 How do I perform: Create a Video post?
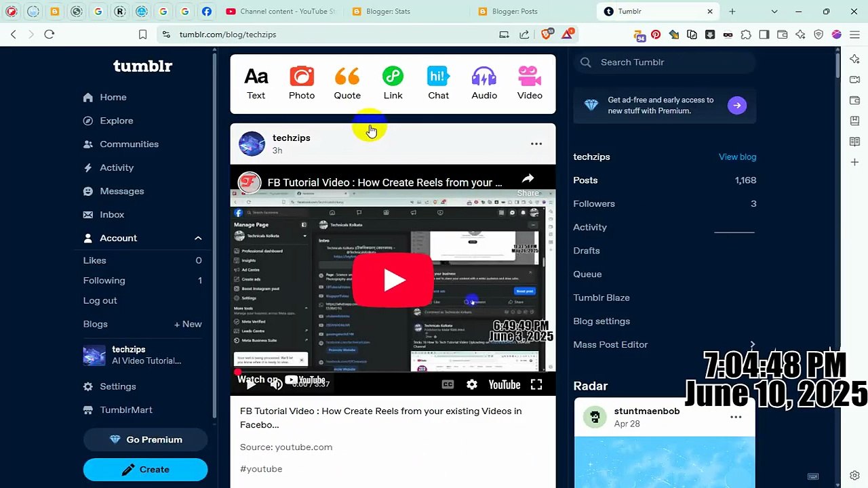tap(530, 84)
